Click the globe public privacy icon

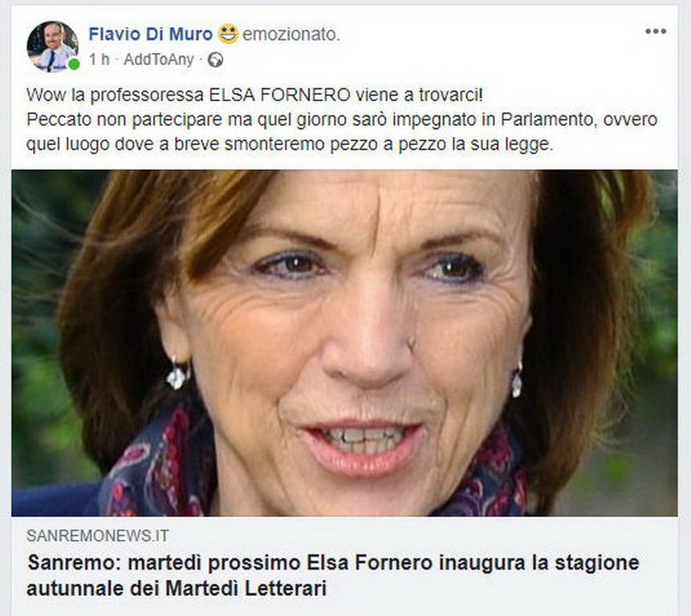coord(216,59)
